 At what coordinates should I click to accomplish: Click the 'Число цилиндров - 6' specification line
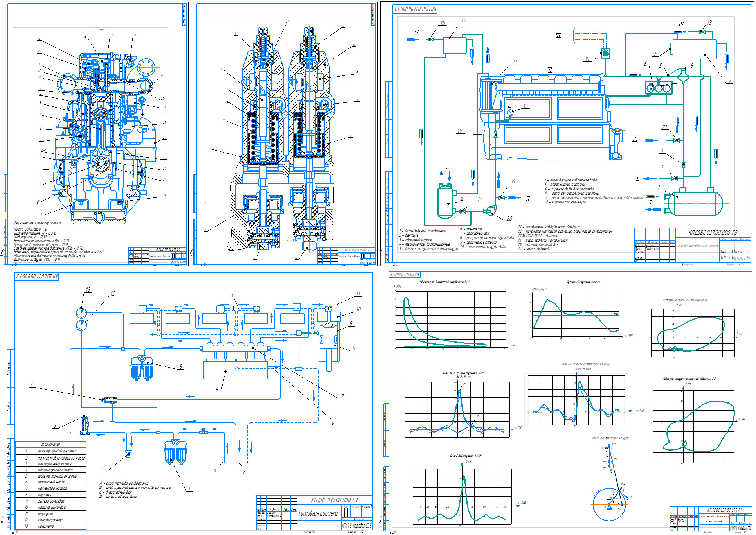coord(31,229)
